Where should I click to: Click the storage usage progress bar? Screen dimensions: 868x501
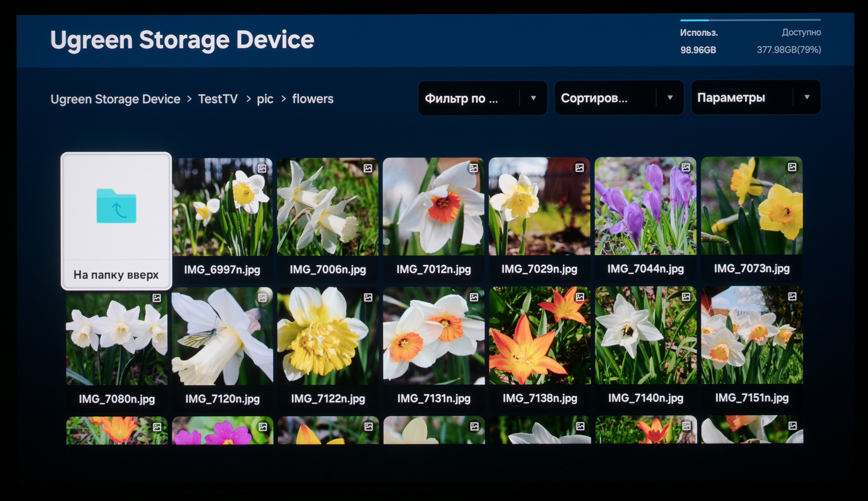(x=750, y=20)
